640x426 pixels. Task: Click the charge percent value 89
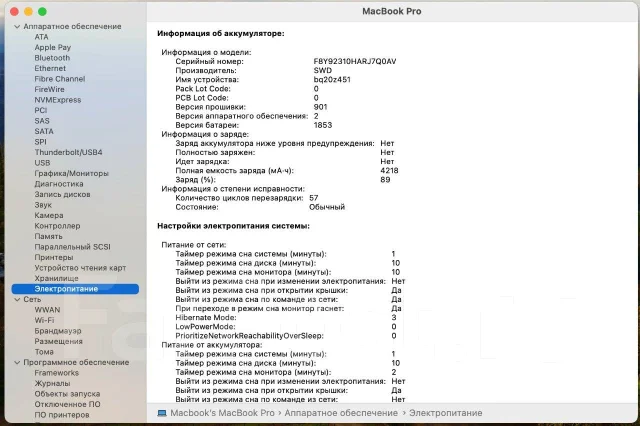(x=385, y=180)
